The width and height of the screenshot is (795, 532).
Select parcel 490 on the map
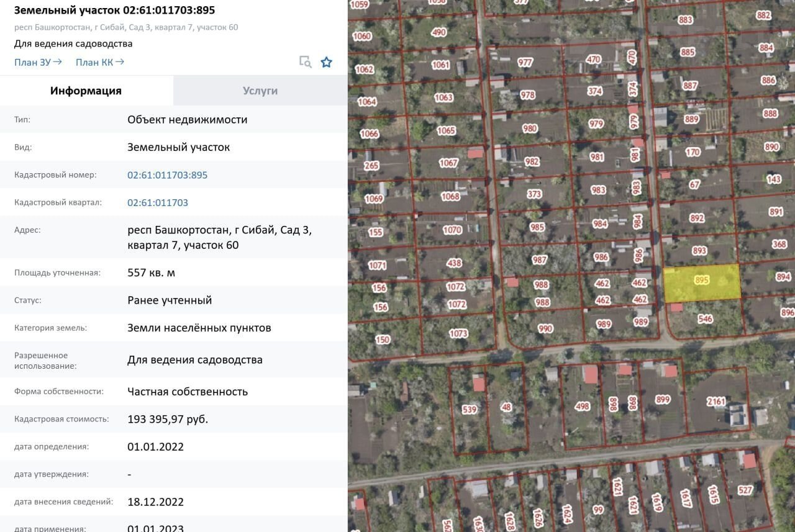438,32
